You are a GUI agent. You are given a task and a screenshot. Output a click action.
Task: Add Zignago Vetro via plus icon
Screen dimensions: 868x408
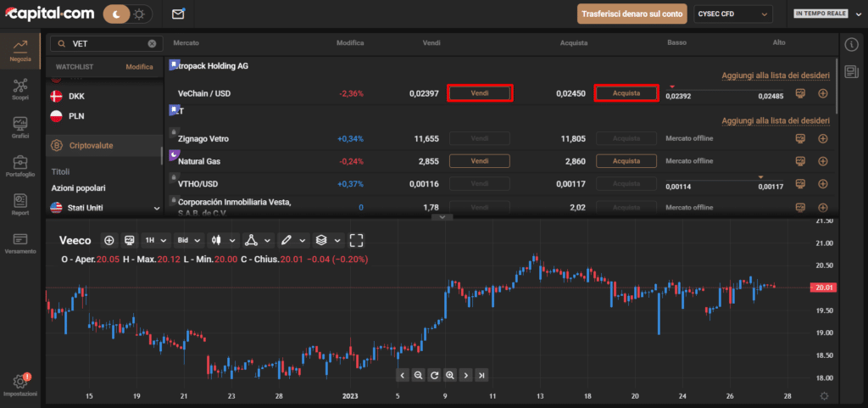822,138
